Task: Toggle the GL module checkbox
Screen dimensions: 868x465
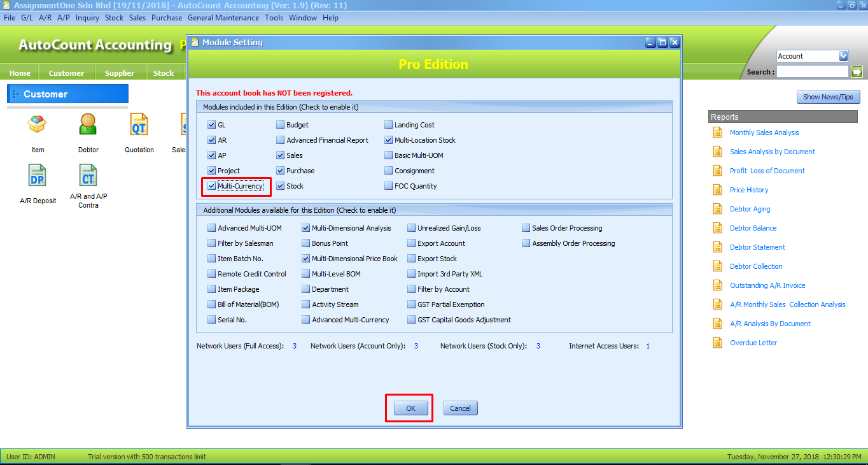Action: point(212,125)
